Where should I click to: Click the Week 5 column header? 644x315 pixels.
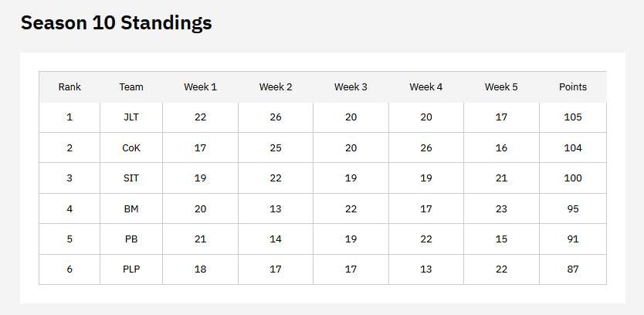point(501,87)
